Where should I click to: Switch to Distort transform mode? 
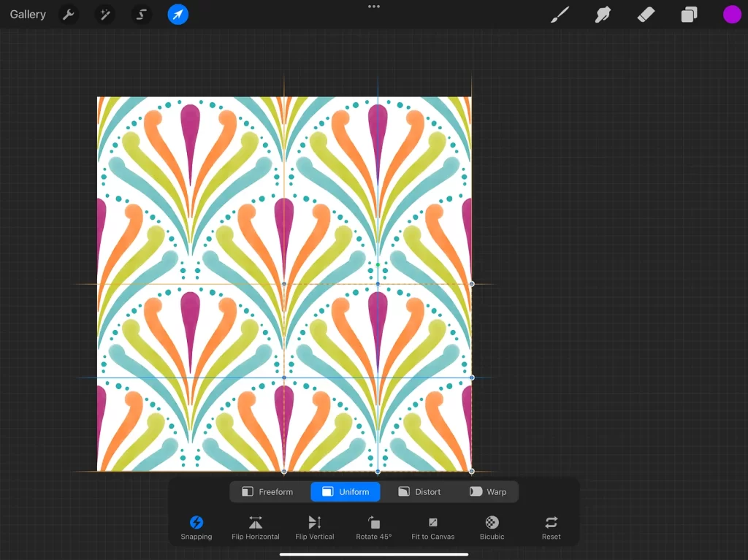click(x=419, y=492)
